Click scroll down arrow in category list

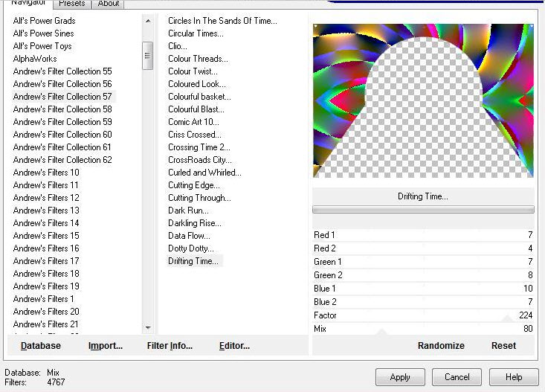[x=148, y=327]
